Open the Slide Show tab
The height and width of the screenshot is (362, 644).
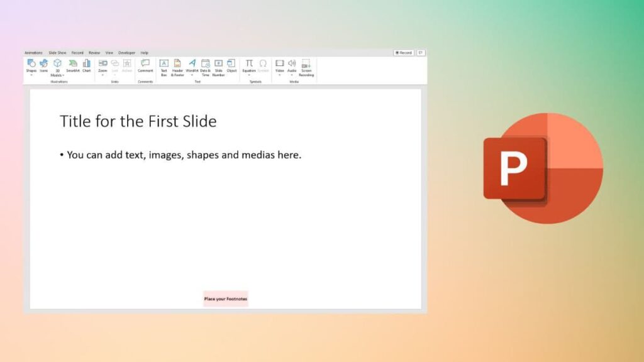57,53
